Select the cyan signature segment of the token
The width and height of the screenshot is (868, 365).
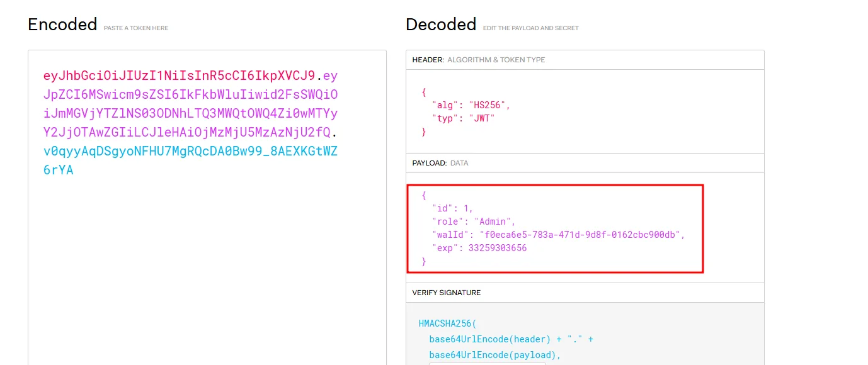[x=191, y=160]
